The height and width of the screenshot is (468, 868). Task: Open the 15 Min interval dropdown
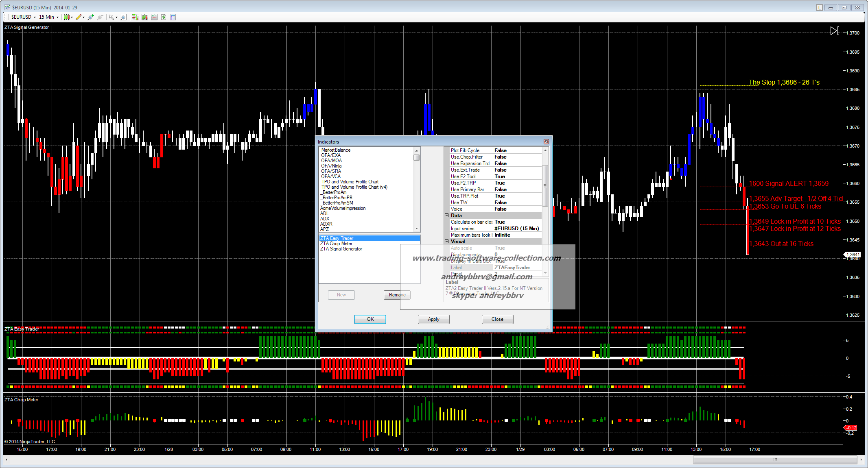(x=57, y=17)
